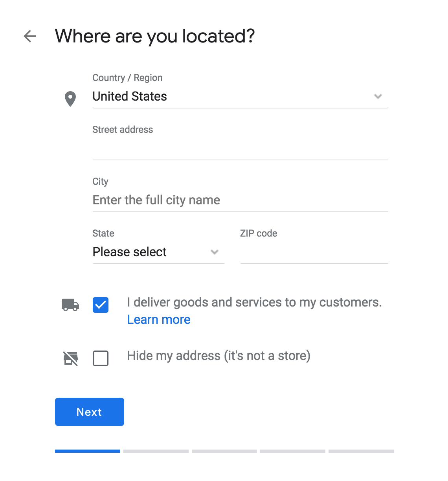This screenshot has height=481, width=448.
Task: Expand the State Please select dropdown
Action: coord(158,252)
